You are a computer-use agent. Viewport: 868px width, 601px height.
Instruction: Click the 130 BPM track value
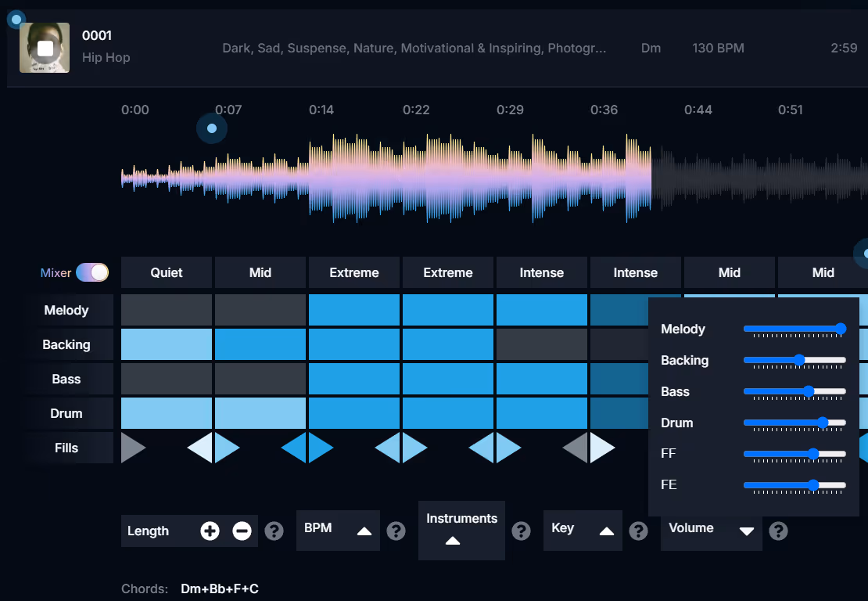718,49
